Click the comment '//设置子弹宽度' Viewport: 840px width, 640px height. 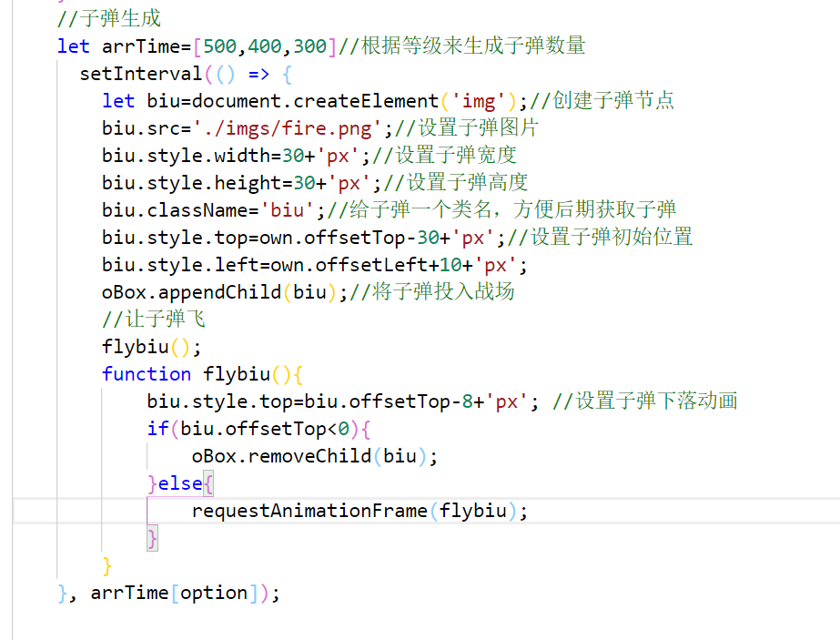point(444,155)
